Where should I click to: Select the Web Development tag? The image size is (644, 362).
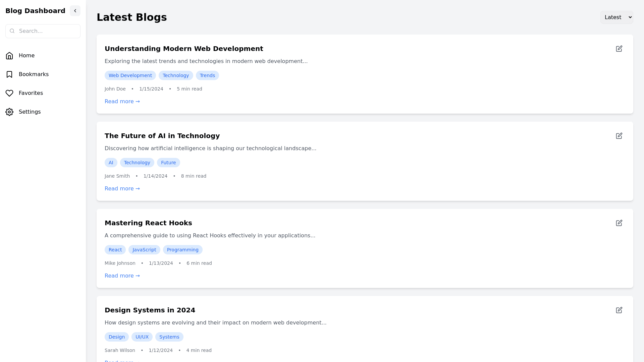tap(130, 75)
